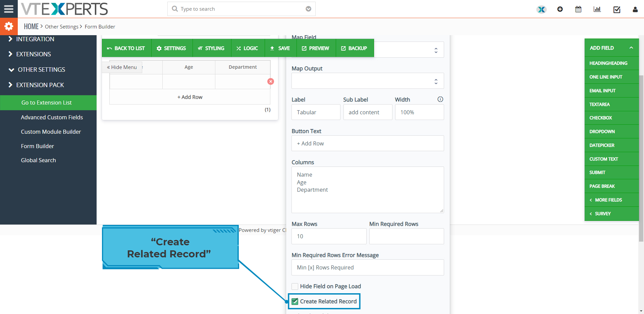Click the VTExperts X logo icon
The image size is (644, 314).
coord(541,9)
